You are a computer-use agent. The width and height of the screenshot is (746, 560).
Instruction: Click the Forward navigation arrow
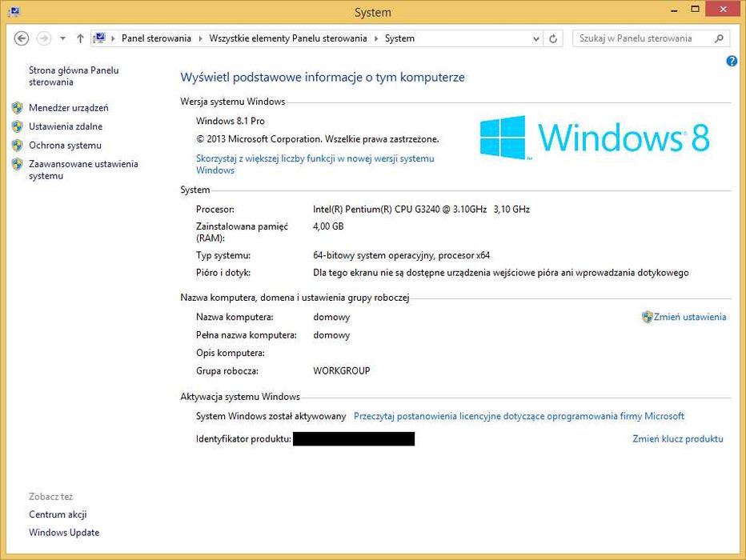tap(44, 38)
